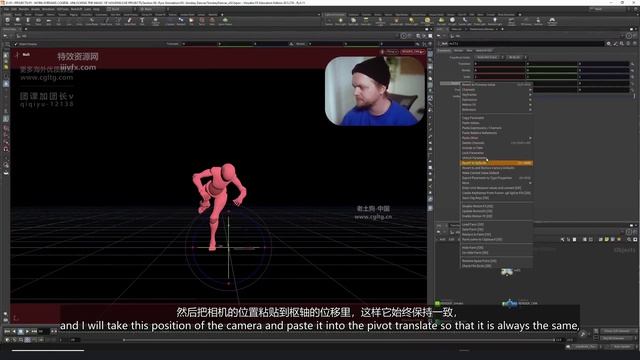Open the network editor Edit menu
Image resolution: width=640 pixels, height=360 pixels.
(451, 240)
